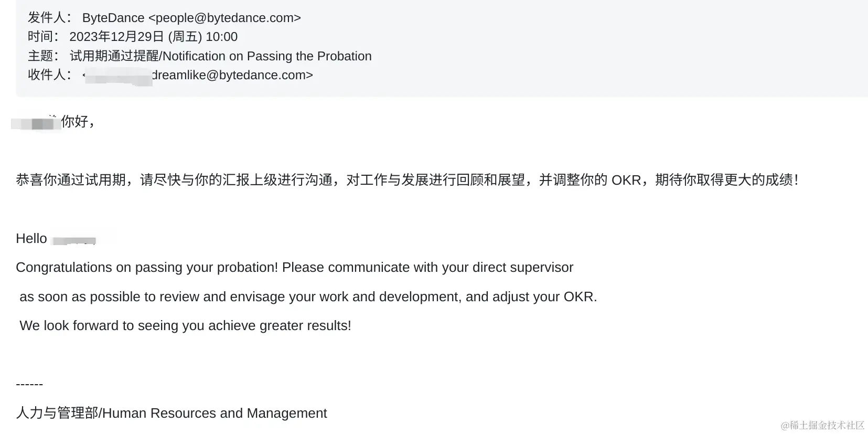Screen dimensions: 868x434
Task: Click the subject text 试用期通过提醒
Action: pyautogui.click(x=114, y=56)
